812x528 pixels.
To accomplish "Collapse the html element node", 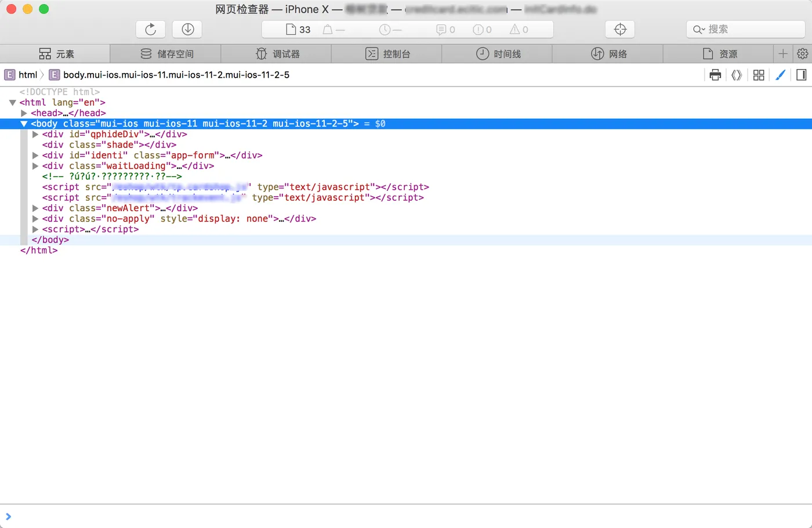I will pos(12,103).
